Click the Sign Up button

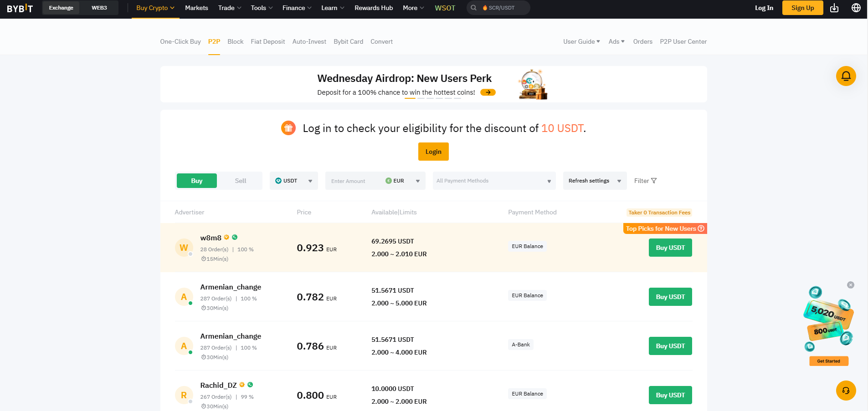click(803, 8)
